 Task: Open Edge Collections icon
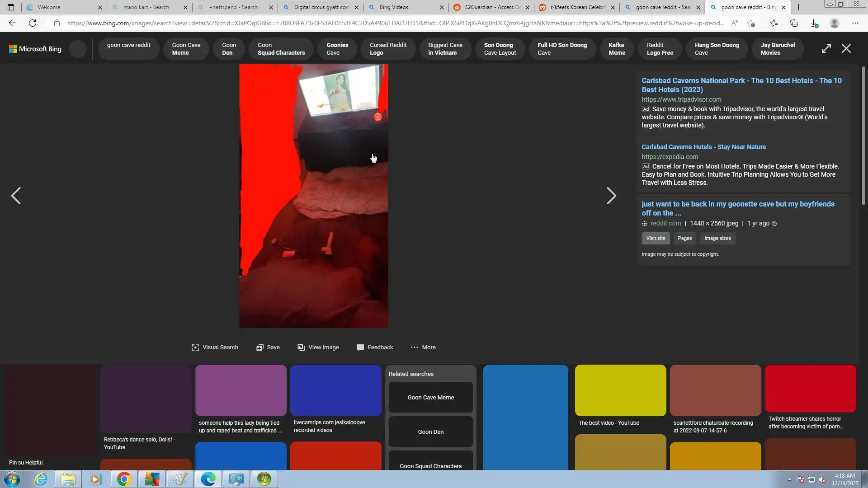coord(794,23)
